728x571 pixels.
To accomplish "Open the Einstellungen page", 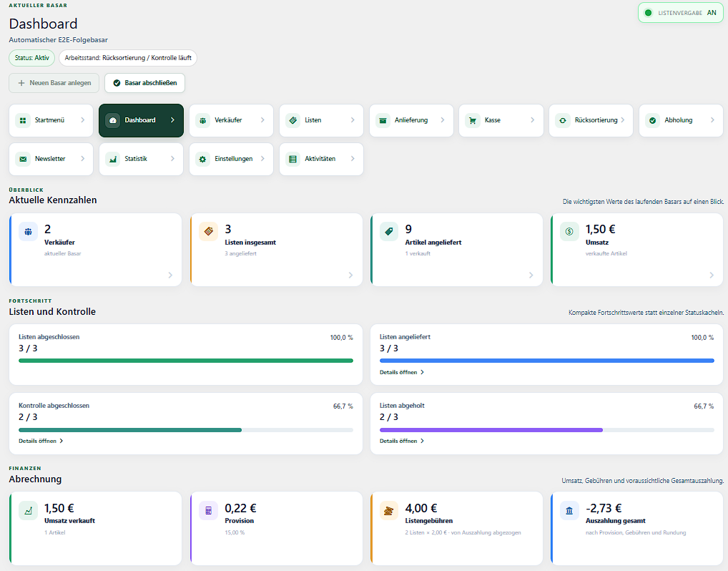I will point(231,159).
